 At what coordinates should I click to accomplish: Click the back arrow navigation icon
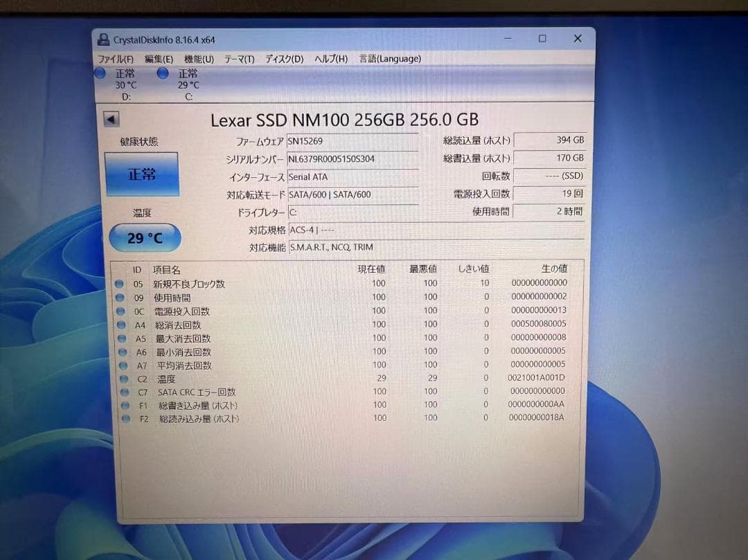point(111,118)
